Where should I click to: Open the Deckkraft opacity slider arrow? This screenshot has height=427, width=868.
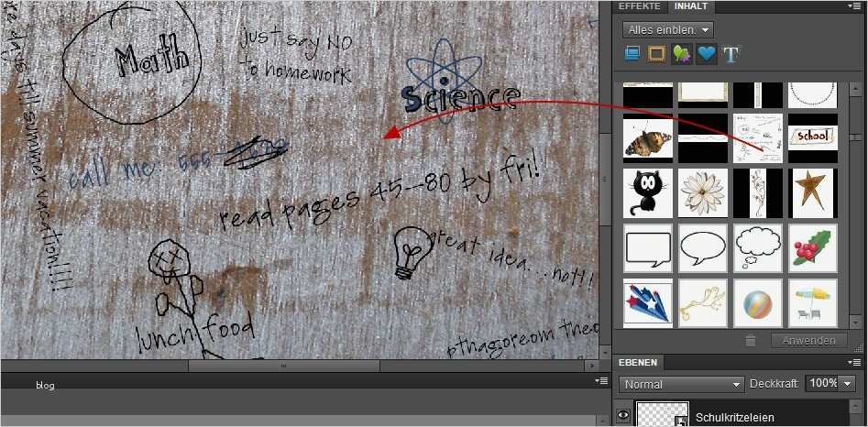tap(849, 384)
